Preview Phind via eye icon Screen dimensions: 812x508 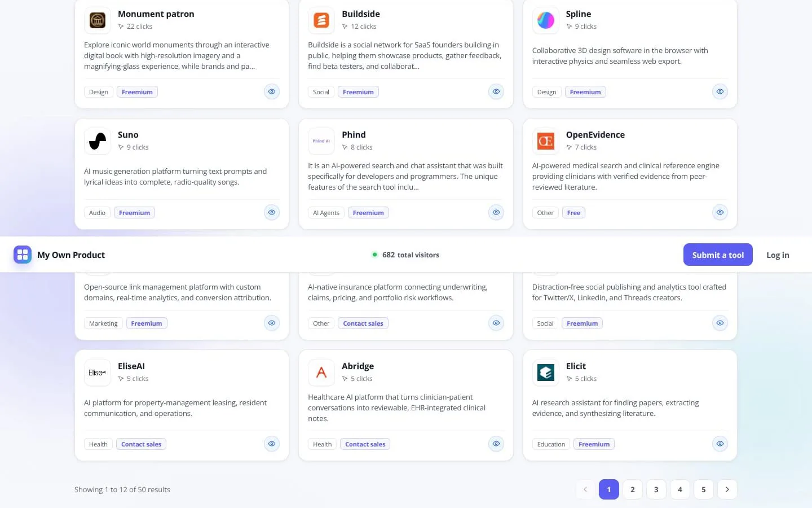point(496,212)
